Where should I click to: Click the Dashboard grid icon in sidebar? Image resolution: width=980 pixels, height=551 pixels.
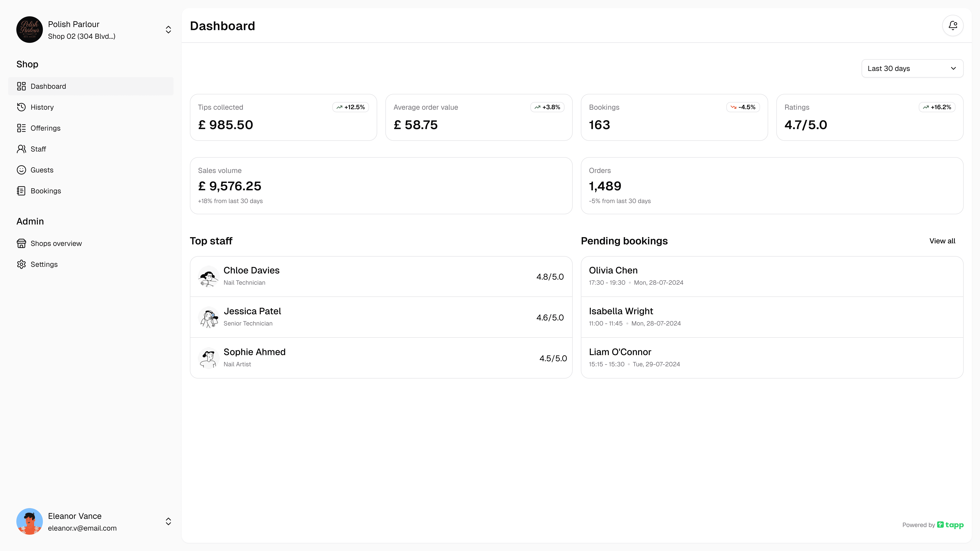point(21,86)
